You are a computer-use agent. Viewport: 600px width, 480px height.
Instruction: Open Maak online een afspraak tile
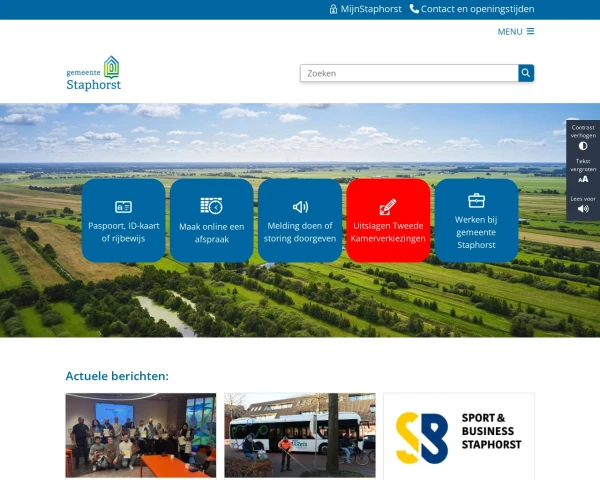212,220
